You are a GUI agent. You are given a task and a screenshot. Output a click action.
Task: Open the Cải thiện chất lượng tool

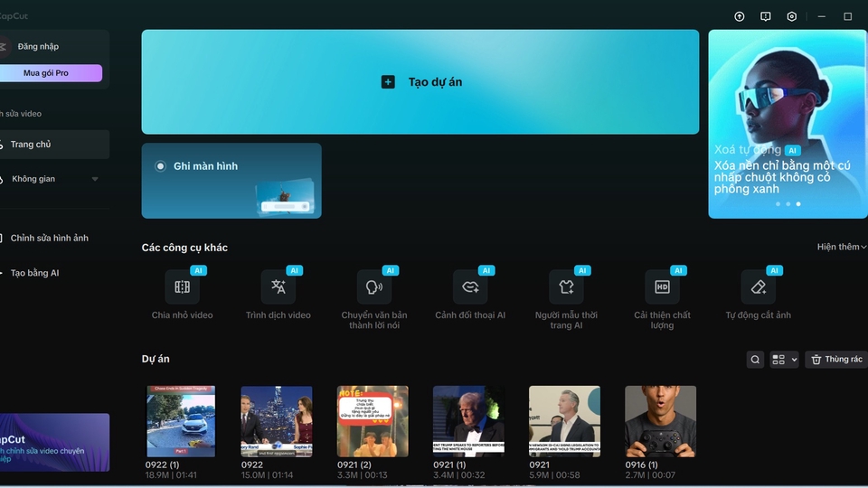[662, 287]
